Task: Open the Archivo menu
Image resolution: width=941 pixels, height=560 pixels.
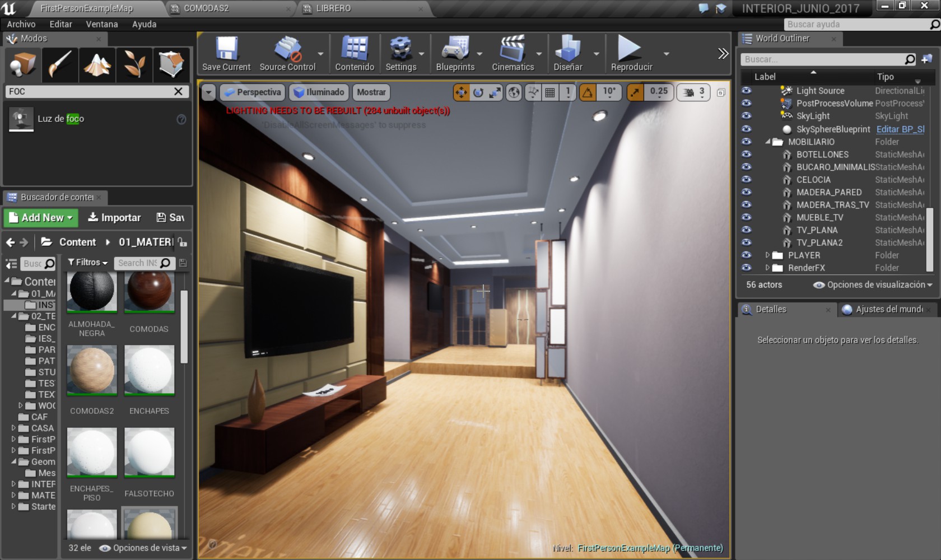Action: pyautogui.click(x=21, y=24)
